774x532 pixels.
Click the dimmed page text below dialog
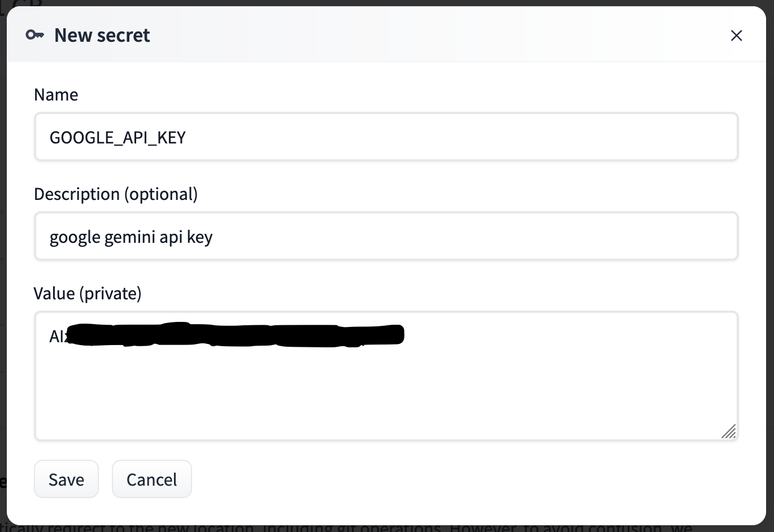click(x=346, y=529)
